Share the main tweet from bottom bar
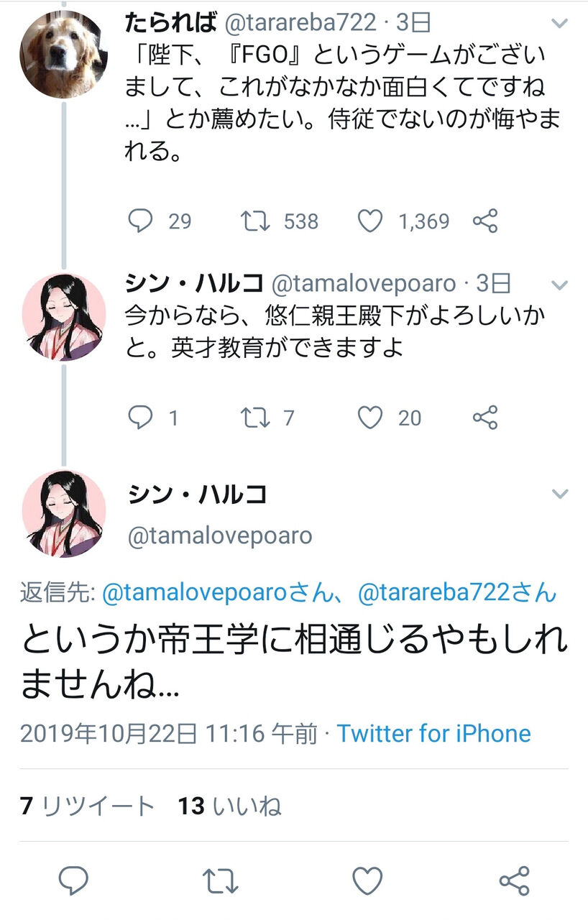Viewport: 588px width, 920px height. click(x=514, y=880)
